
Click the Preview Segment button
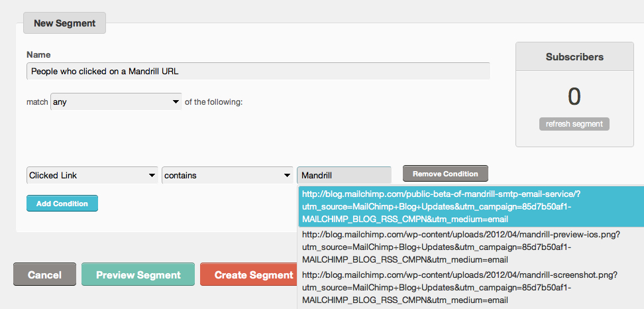point(138,275)
